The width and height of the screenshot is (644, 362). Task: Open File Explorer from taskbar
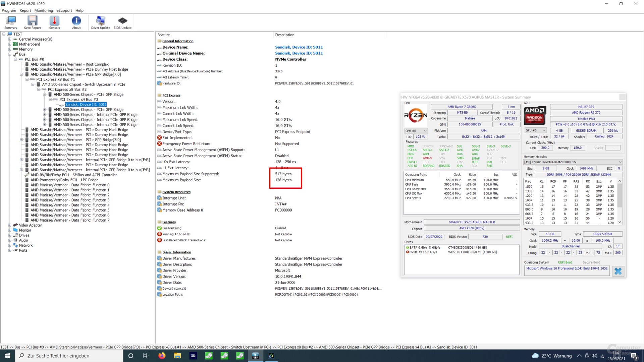tap(177, 356)
